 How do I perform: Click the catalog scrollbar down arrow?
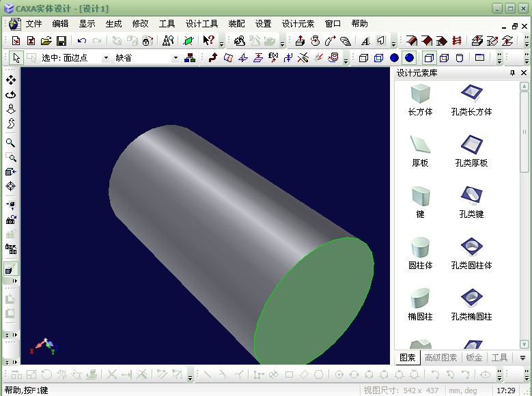524,344
